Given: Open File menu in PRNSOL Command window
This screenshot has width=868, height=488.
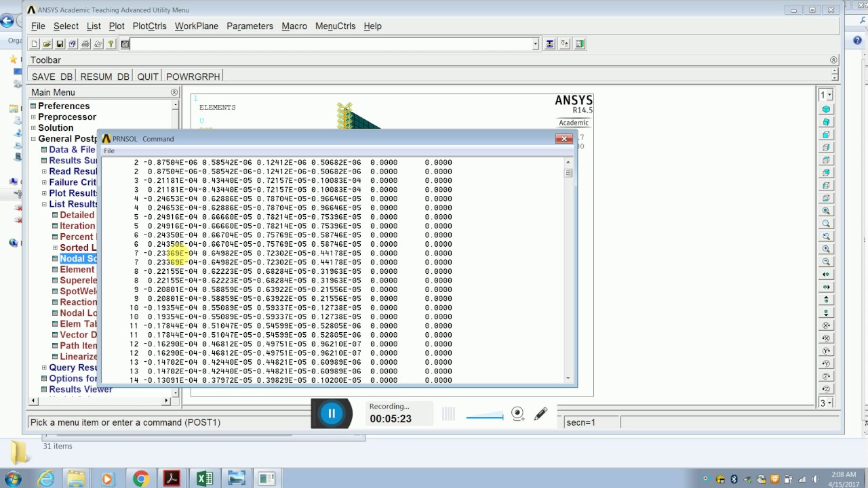Looking at the screenshot, I should pos(108,150).
